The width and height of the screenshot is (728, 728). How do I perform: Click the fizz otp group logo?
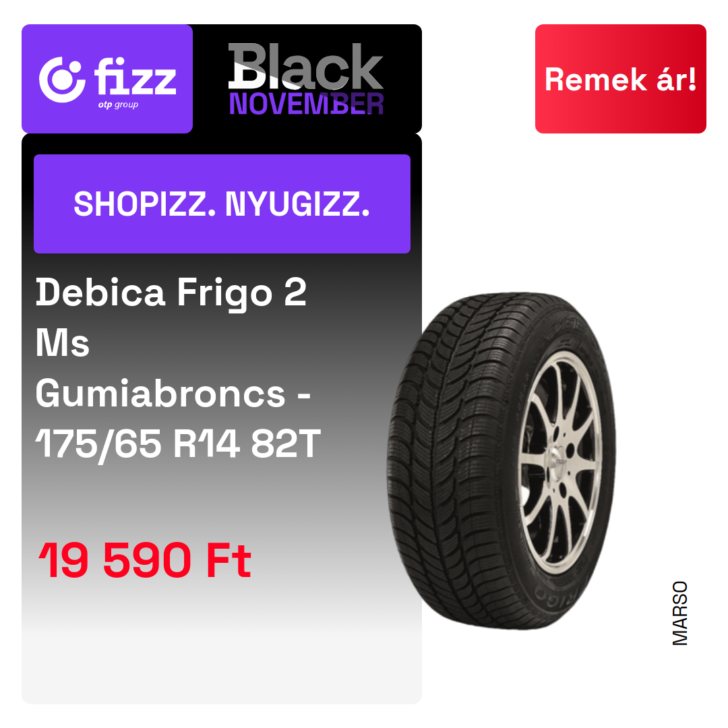coord(107,79)
